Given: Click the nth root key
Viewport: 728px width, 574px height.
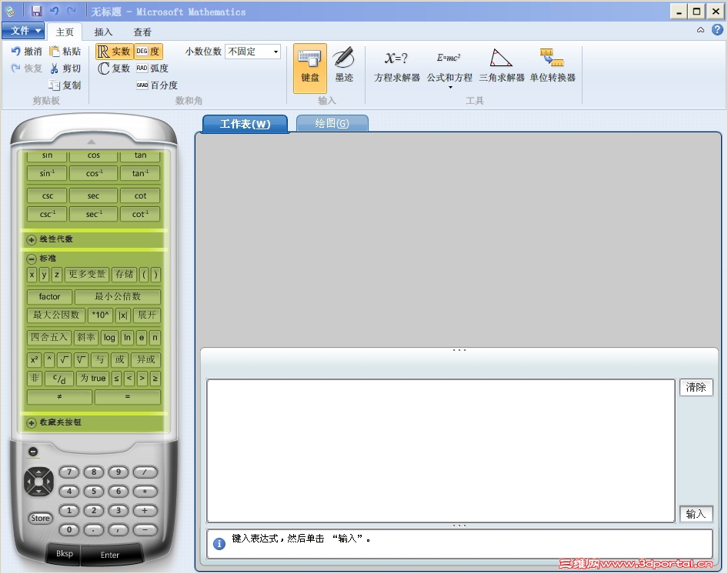Looking at the screenshot, I should [82, 360].
